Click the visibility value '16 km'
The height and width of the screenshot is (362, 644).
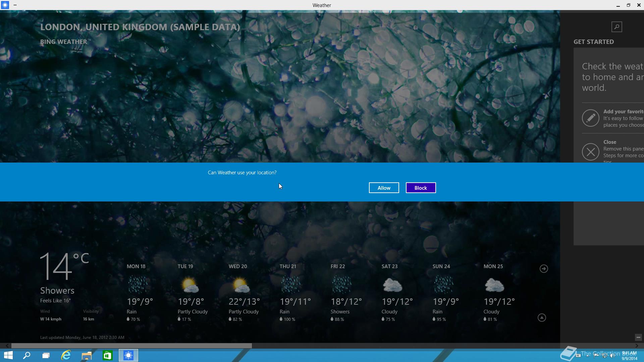coord(89,319)
